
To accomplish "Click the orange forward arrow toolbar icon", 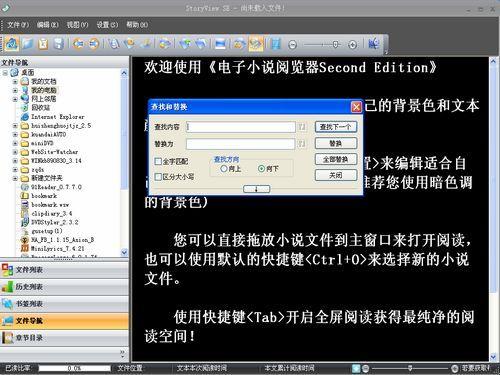I will tap(94, 44).
